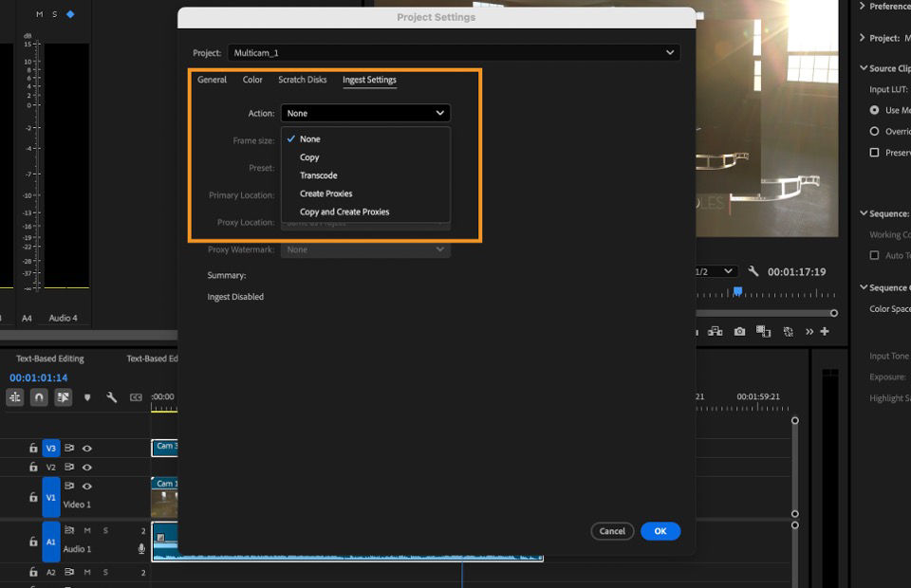911x588 pixels.
Task: Click the voice-over record microphone on Audio 1
Action: click(x=143, y=546)
